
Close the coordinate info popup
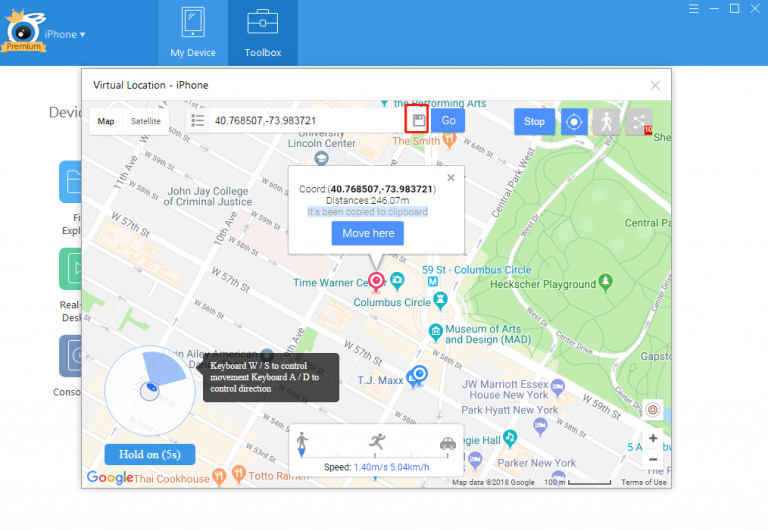click(450, 177)
